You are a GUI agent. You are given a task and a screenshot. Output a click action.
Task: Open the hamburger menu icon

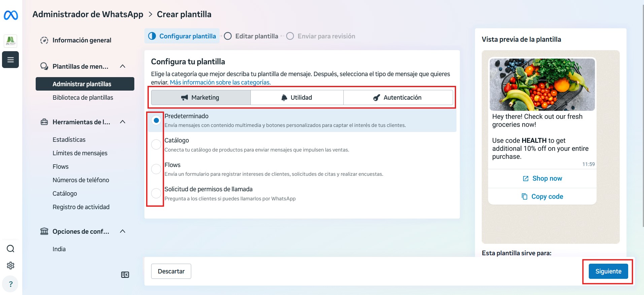[x=10, y=60]
